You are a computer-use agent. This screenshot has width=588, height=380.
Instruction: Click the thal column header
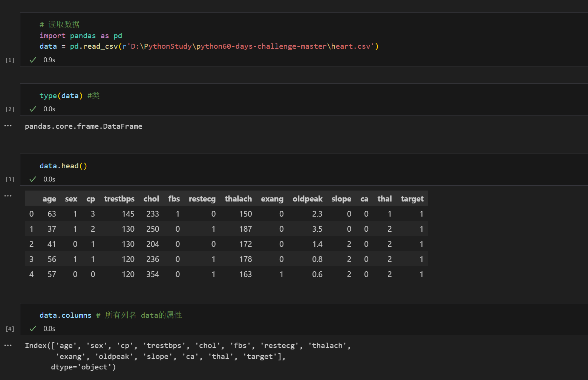click(x=385, y=199)
